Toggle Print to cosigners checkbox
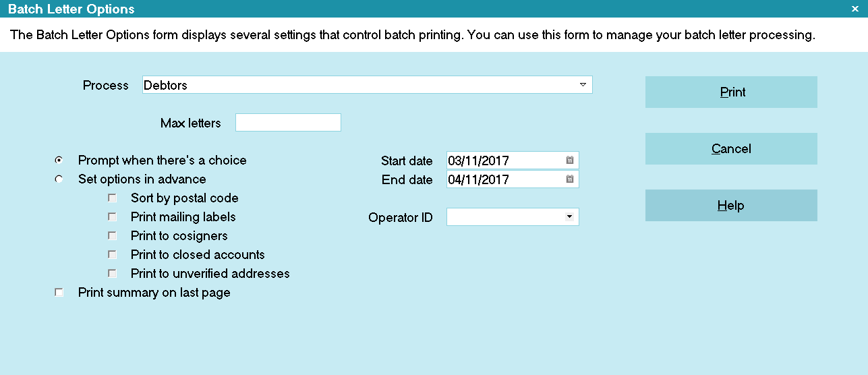 [113, 236]
